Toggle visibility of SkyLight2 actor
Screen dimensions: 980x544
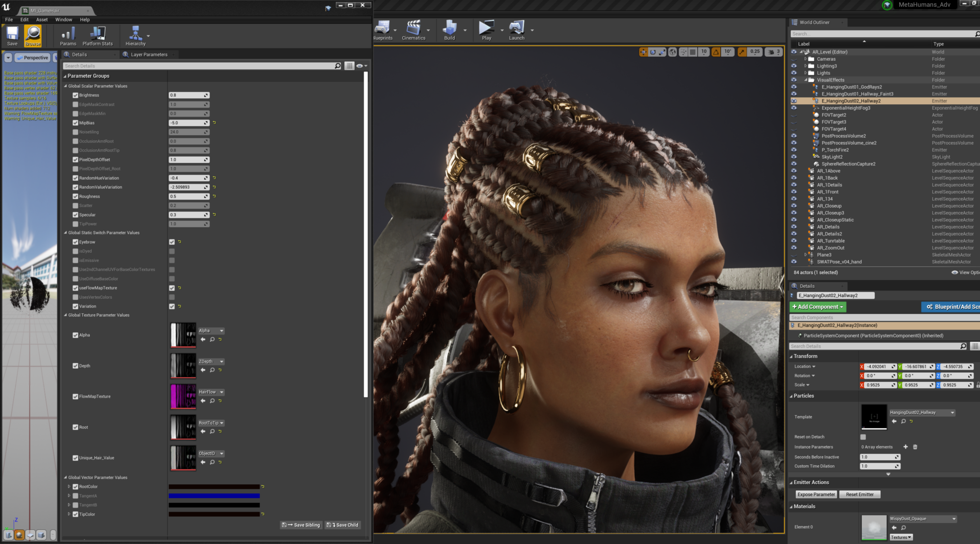point(794,157)
